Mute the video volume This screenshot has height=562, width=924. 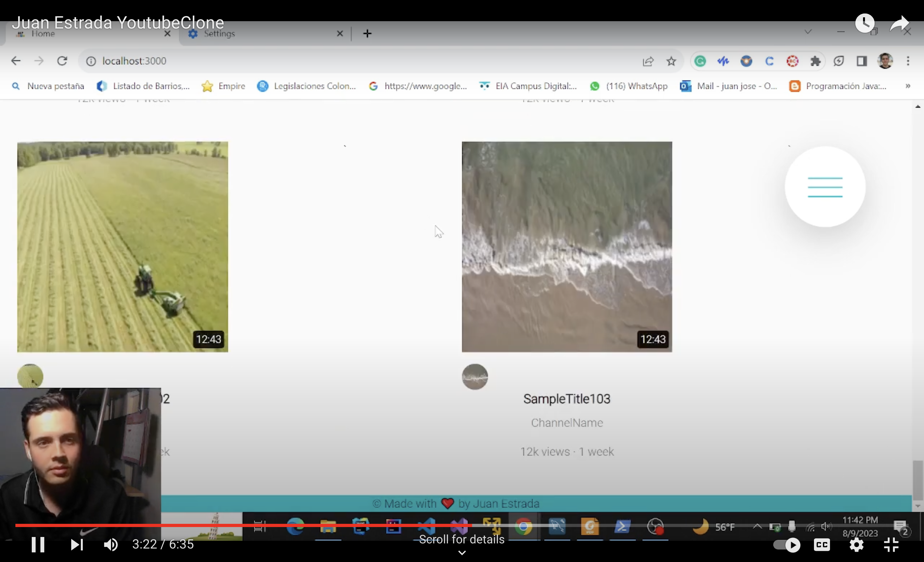tap(110, 544)
